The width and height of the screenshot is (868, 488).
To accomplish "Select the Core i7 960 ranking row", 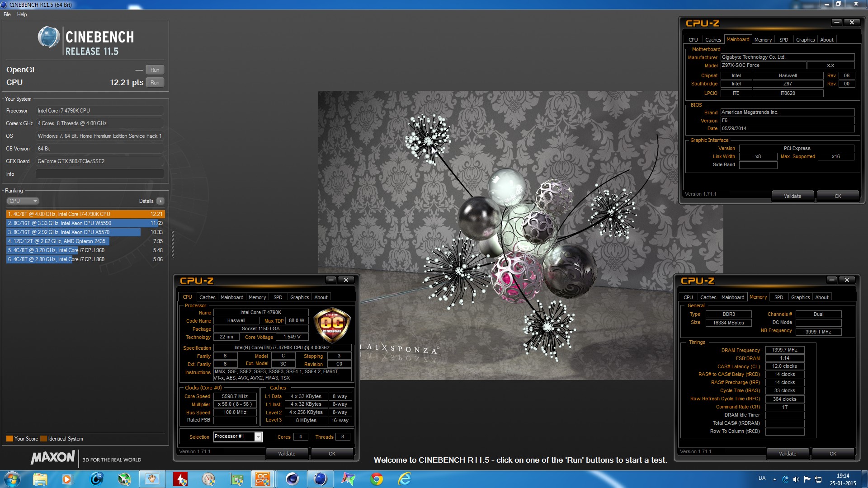I will pyautogui.click(x=85, y=250).
